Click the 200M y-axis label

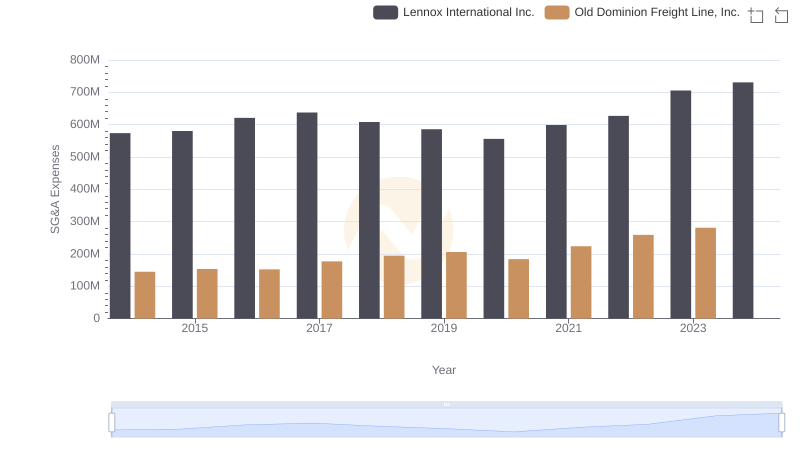[85, 253]
